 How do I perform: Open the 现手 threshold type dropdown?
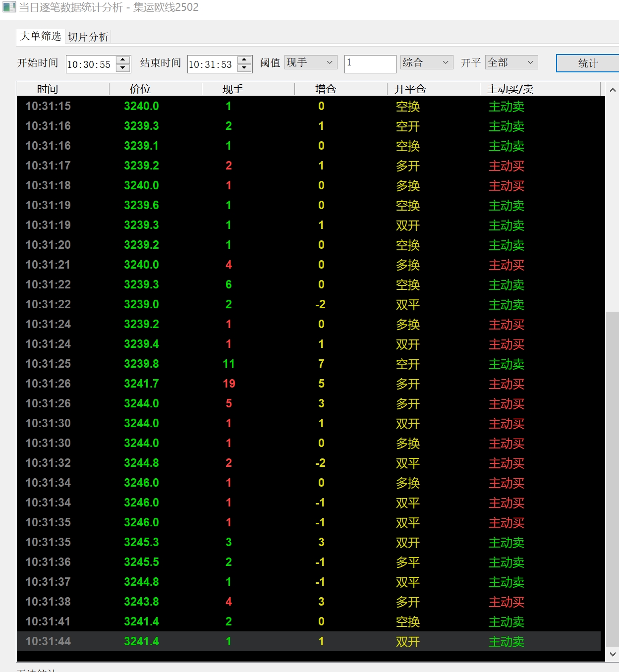(x=311, y=62)
